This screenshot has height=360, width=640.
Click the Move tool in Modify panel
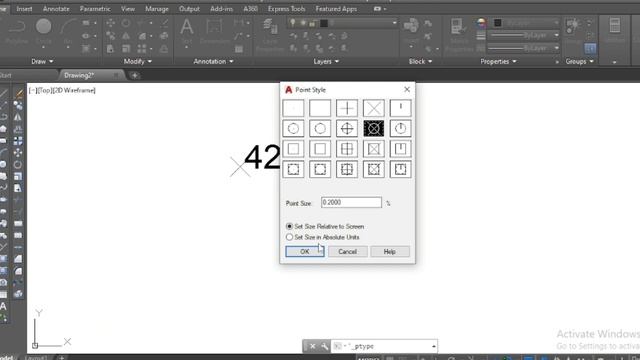click(x=110, y=23)
